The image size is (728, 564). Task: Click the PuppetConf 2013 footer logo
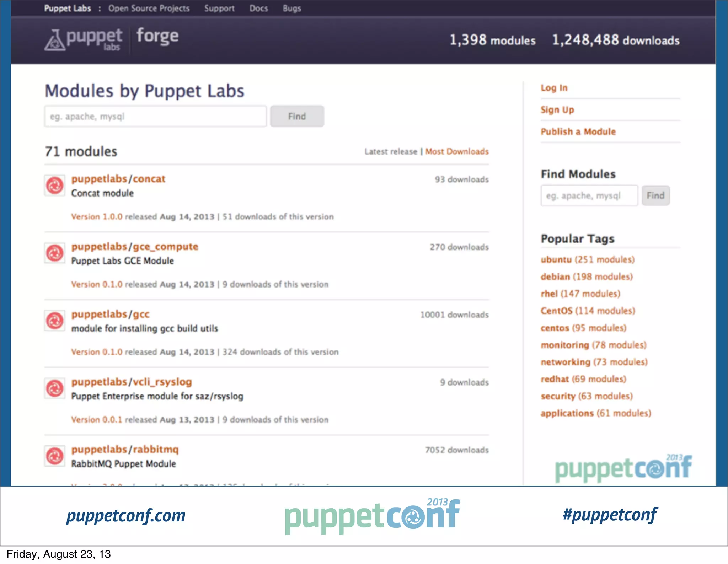tap(373, 516)
